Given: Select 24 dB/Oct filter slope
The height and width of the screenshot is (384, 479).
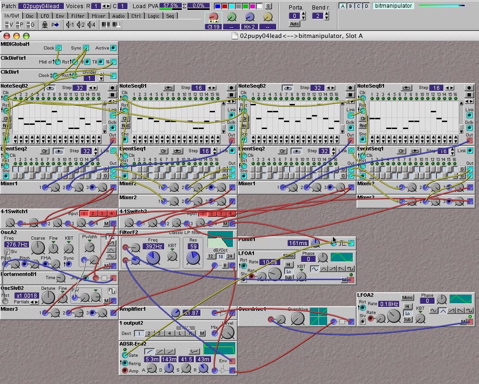Looking at the screenshot, I should coord(230,256).
